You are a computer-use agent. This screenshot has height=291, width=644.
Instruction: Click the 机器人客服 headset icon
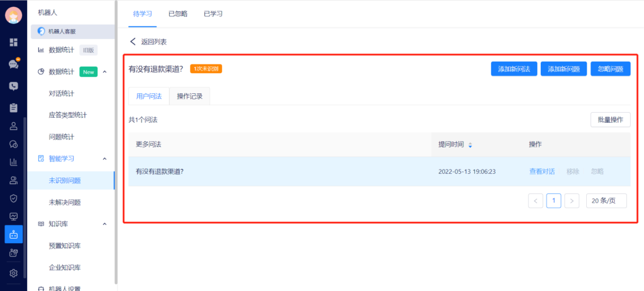[x=41, y=31]
